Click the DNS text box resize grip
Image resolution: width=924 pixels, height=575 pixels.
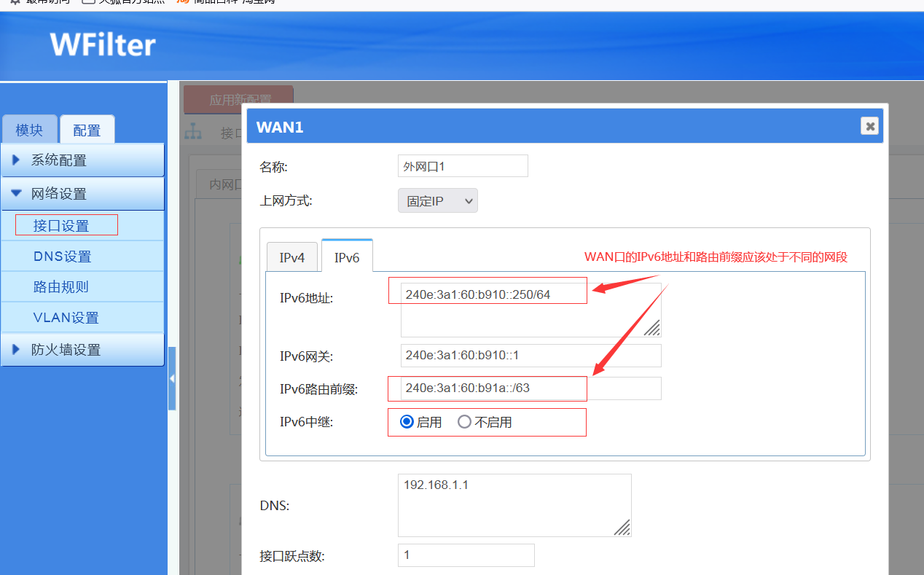(x=622, y=527)
